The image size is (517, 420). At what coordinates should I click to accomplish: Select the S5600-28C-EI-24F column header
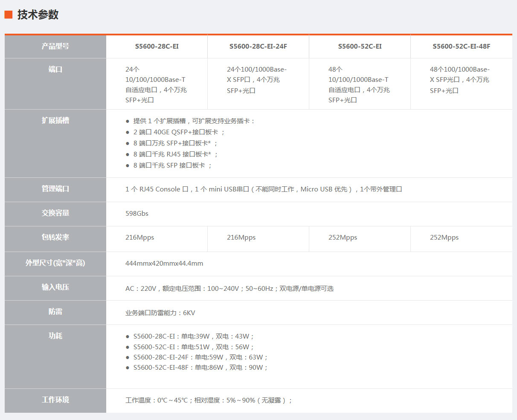258,46
